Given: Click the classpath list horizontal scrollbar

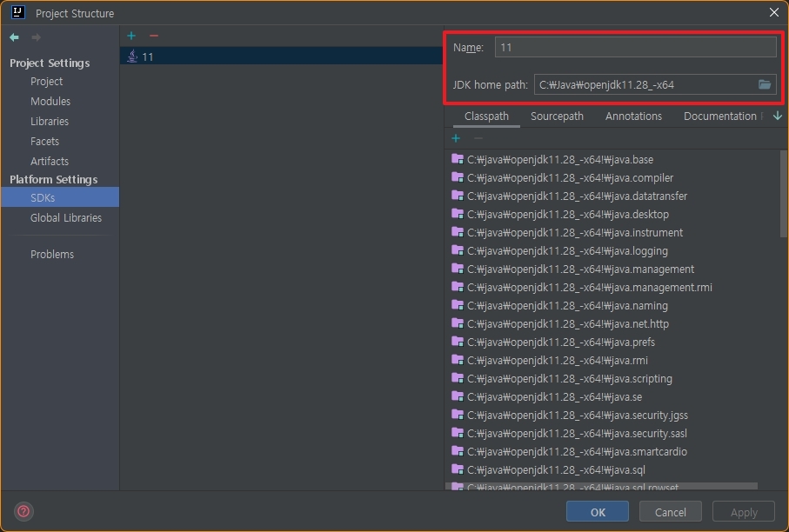Looking at the screenshot, I should coord(601,486).
